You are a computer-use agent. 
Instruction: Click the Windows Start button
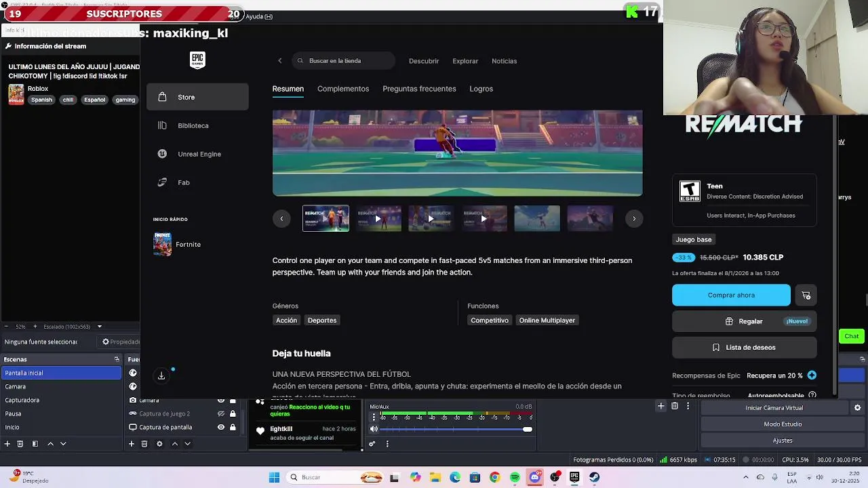[x=274, y=477]
